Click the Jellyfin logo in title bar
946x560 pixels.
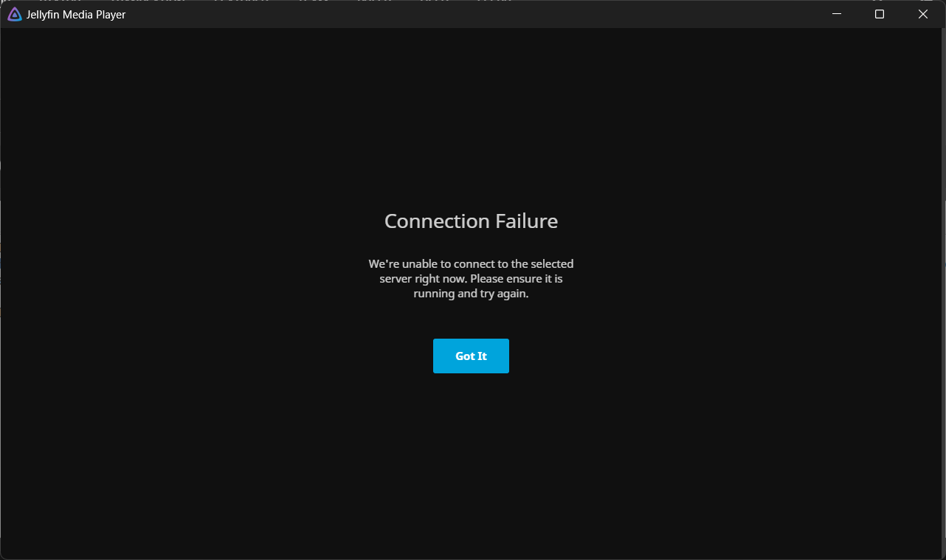14,14
